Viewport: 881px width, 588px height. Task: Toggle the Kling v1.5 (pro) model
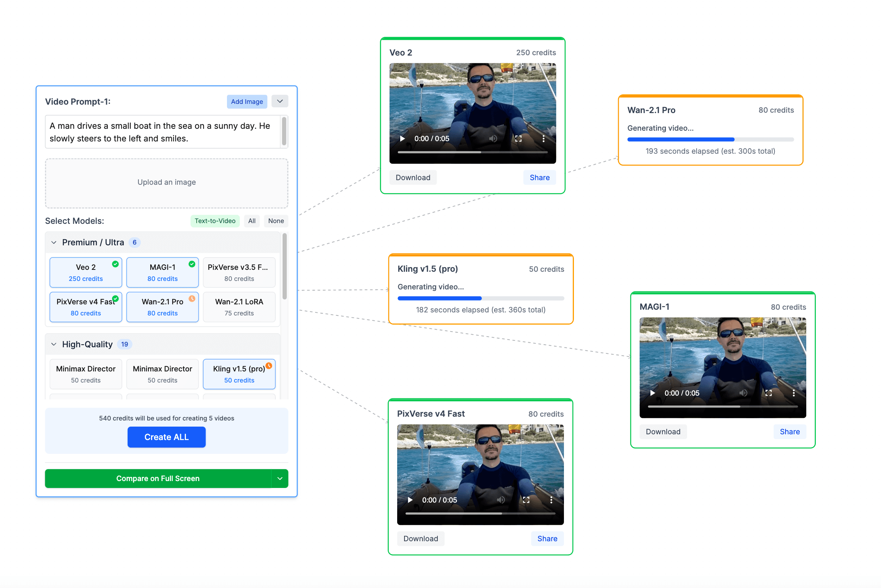pos(239,374)
